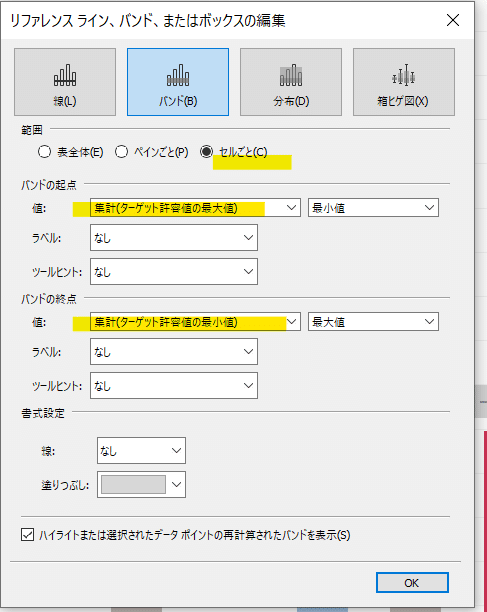
Task: Choose the 表全体(E) scope radio button
Action: 44,151
